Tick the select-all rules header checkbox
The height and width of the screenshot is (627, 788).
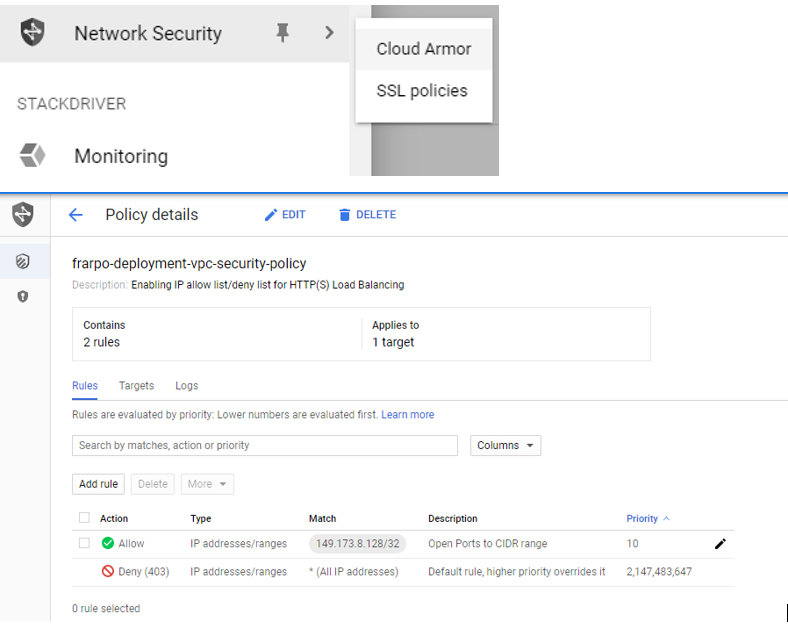84,518
